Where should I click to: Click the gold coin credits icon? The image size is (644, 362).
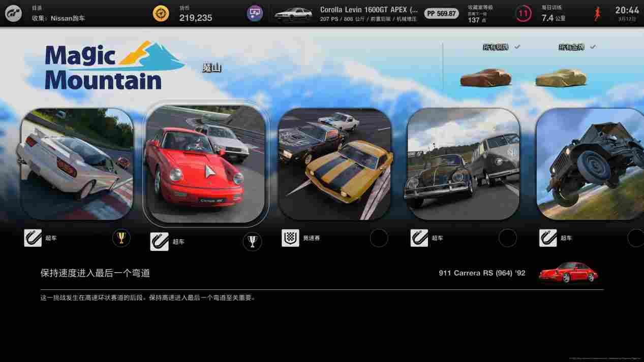coord(161,13)
